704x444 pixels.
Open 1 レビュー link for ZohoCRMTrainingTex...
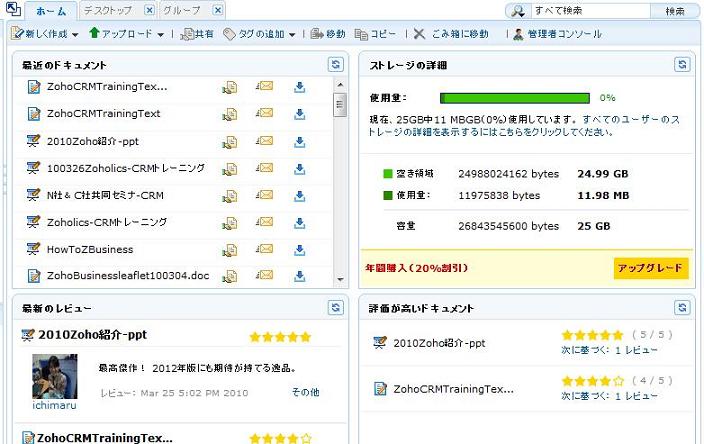click(636, 396)
